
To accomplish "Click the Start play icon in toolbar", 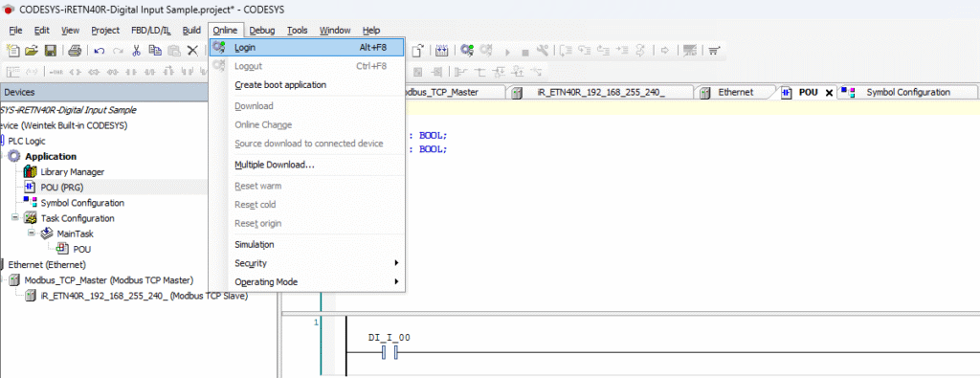I will click(x=507, y=52).
